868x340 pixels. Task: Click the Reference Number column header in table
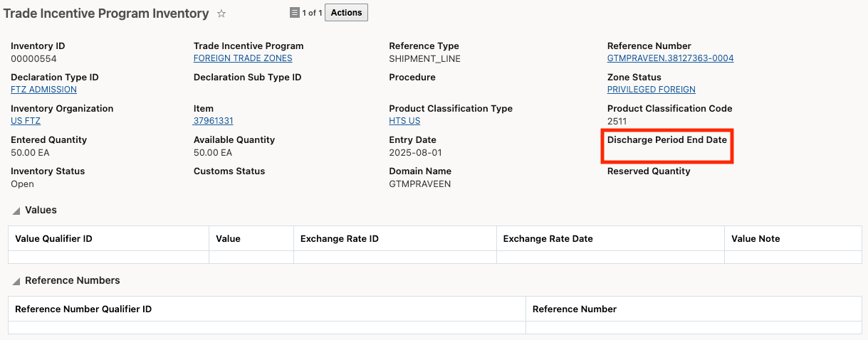(574, 309)
